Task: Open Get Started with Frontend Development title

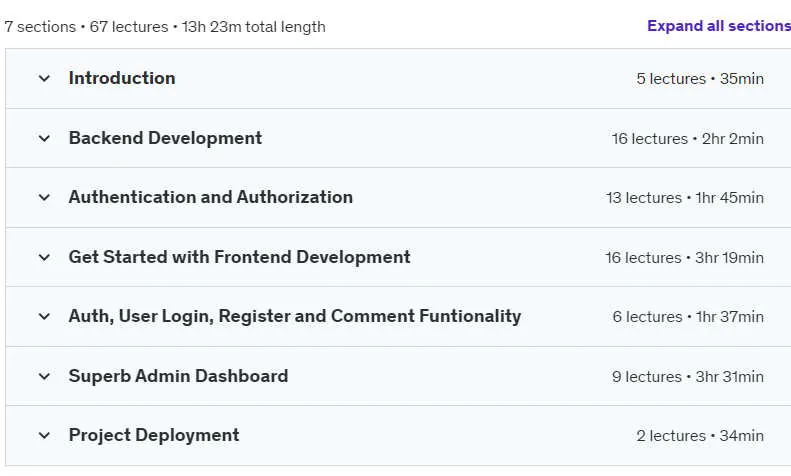Action: [x=239, y=257]
